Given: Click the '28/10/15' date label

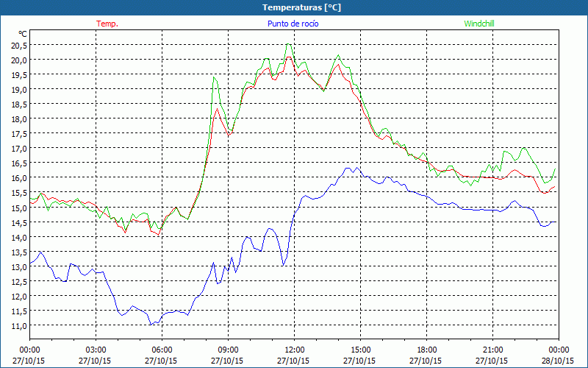Looking at the screenshot, I should coord(558,361).
